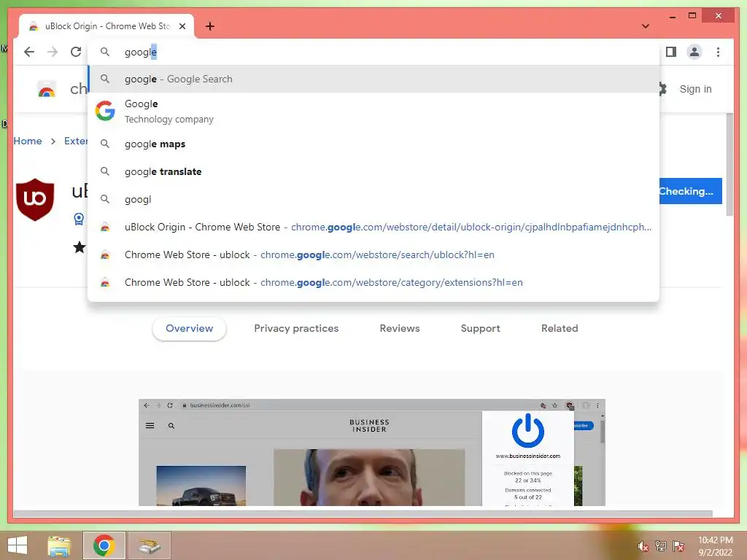Open the Chrome profile avatar menu
The height and width of the screenshot is (560, 747).
(694, 52)
